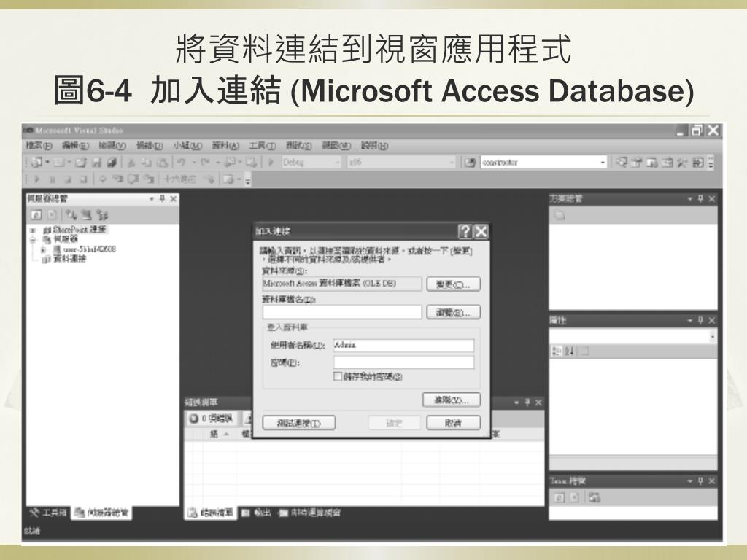Click the Step Over debug icon
747x560 pixels.
click(x=133, y=179)
